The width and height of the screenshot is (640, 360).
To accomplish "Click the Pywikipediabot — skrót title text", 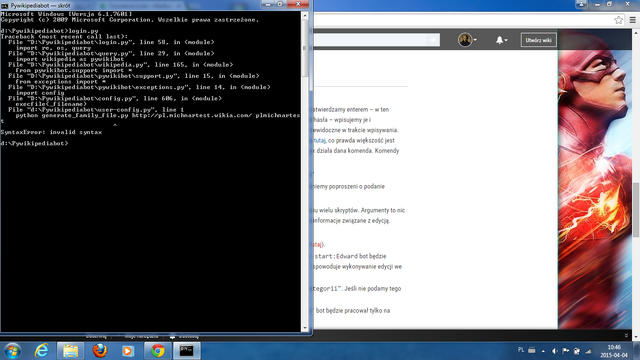I will pyautogui.click(x=40, y=6).
